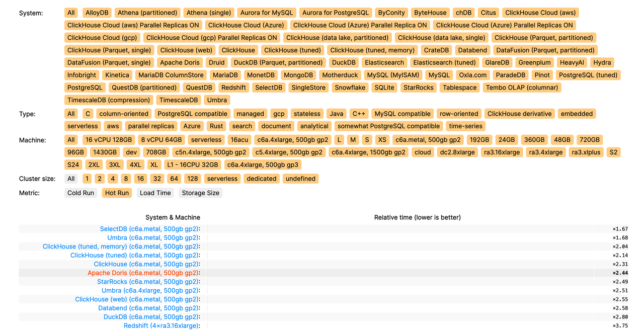Toggle the MongoDB system filter
The width and height of the screenshot is (644, 330).
pos(298,75)
